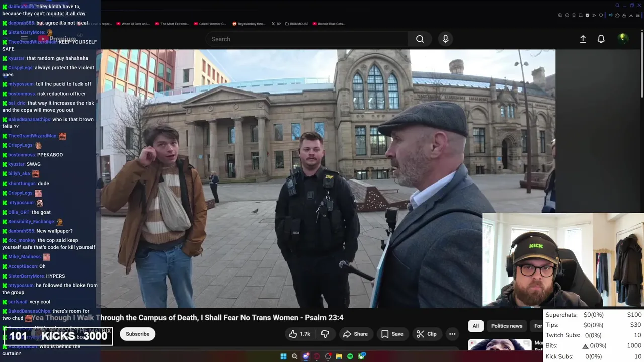Open IRONMOUSE bookmark folder
644x362 pixels.
[x=297, y=24]
